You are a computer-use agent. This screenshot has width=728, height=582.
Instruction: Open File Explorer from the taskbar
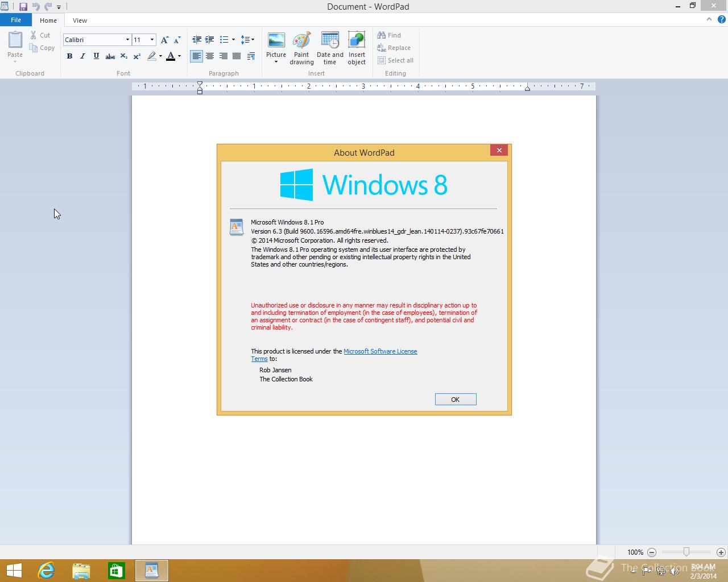click(x=81, y=571)
